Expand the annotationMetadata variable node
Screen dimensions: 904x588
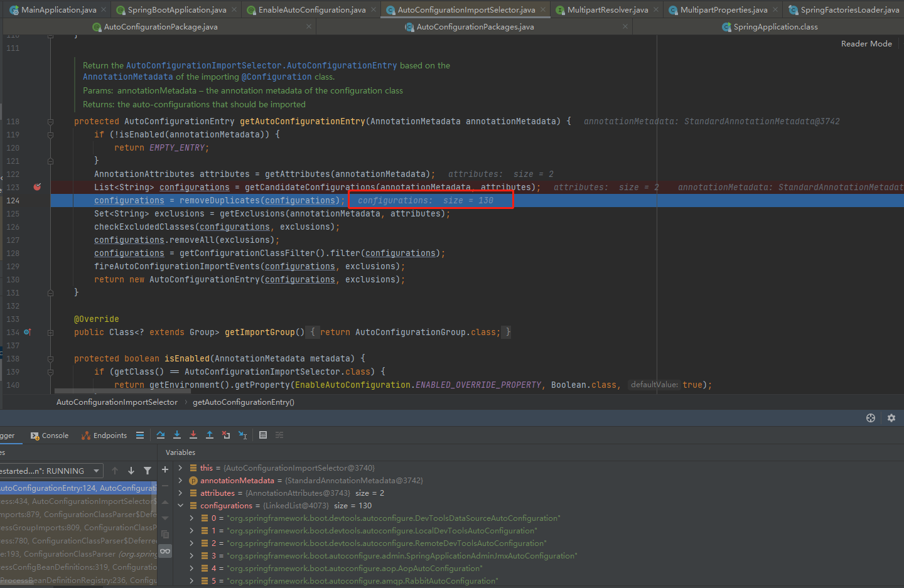coord(181,481)
